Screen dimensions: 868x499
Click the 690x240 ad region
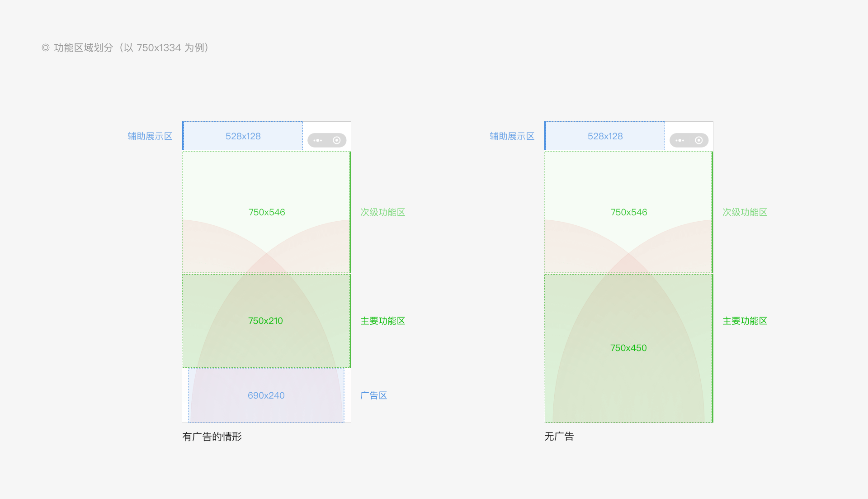tap(266, 395)
